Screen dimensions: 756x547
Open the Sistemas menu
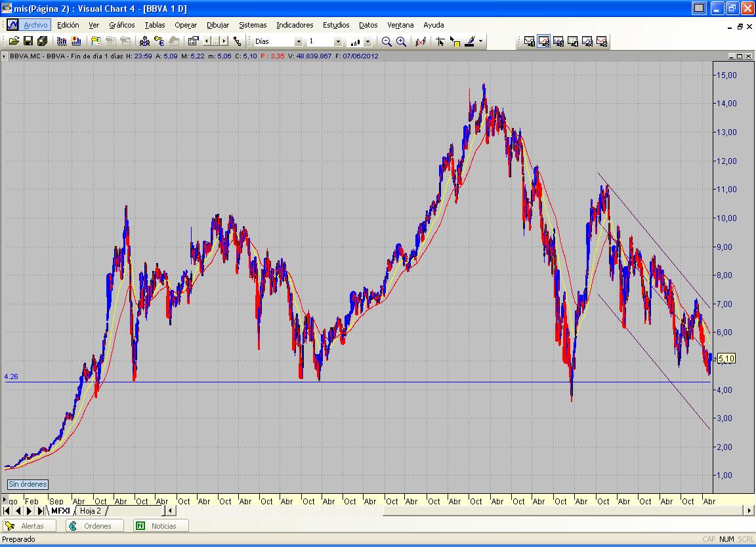pyautogui.click(x=253, y=25)
